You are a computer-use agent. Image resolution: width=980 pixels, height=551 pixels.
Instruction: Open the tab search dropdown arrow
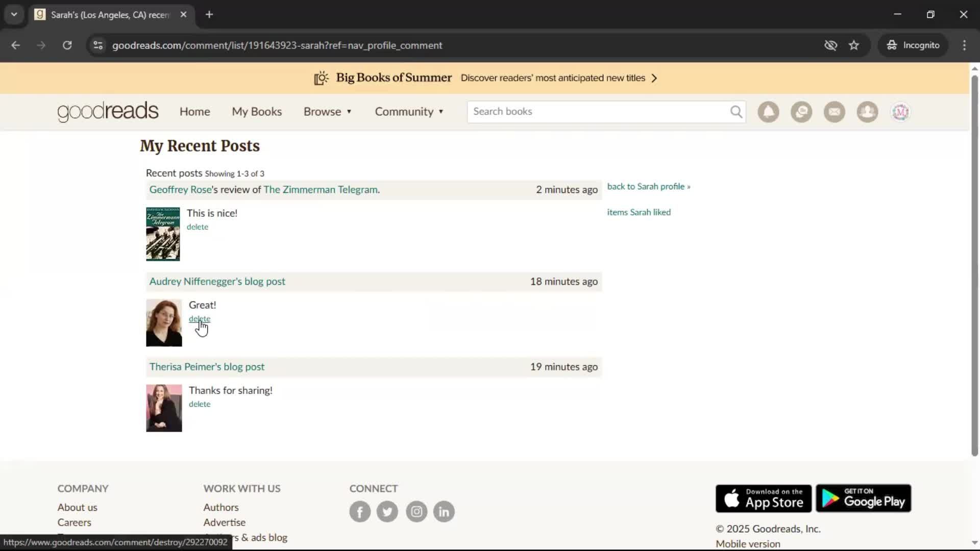click(x=14, y=14)
